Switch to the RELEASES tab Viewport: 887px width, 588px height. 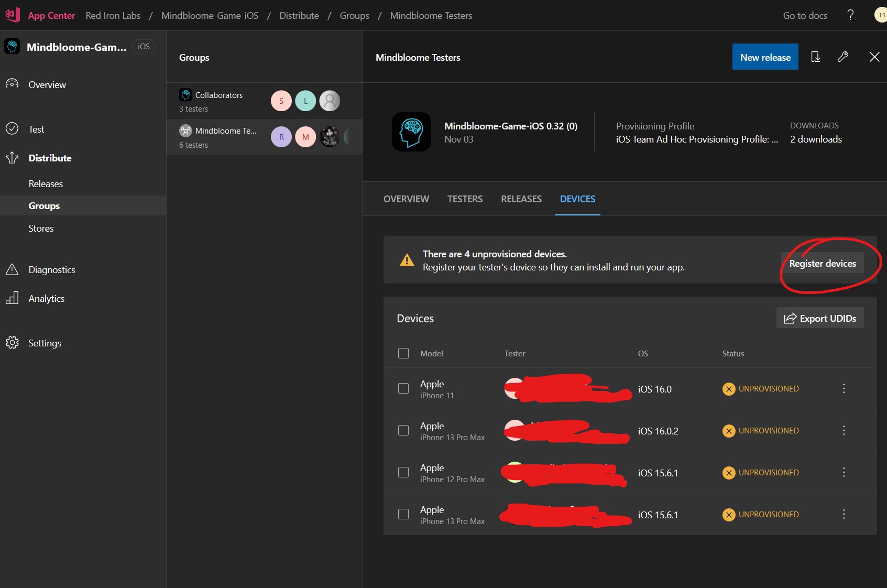pyautogui.click(x=521, y=199)
